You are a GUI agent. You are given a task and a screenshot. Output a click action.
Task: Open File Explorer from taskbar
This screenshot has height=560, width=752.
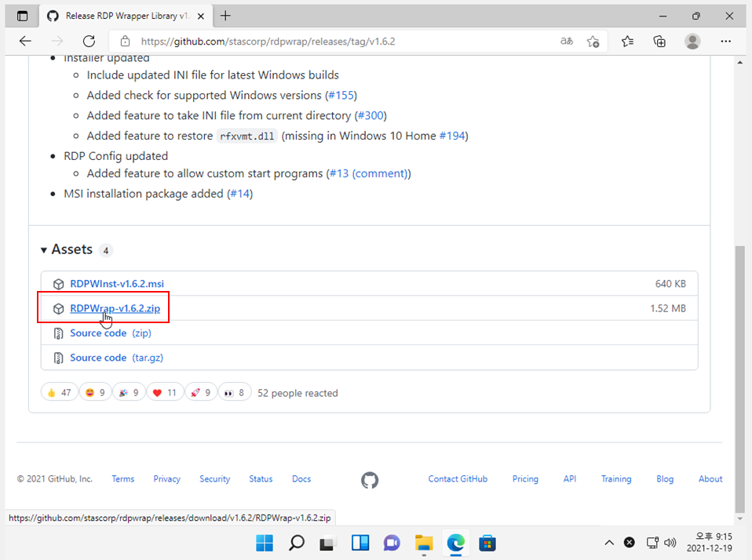(x=424, y=543)
